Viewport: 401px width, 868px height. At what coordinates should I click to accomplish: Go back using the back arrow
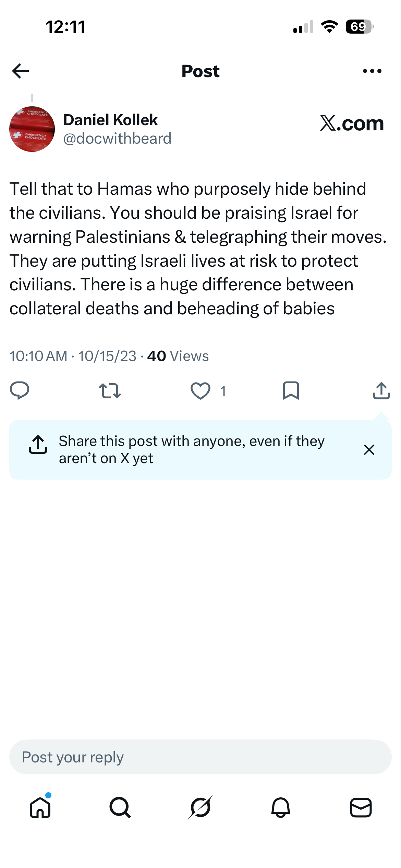[x=21, y=71]
